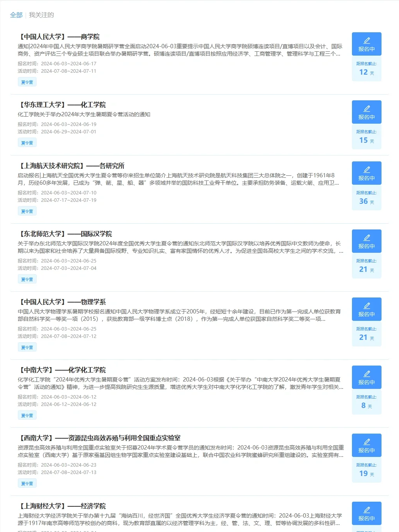399x532 pixels.
Task: Click 活动时间 2024-07-03~2024-07-04 text
Action: tap(57, 268)
